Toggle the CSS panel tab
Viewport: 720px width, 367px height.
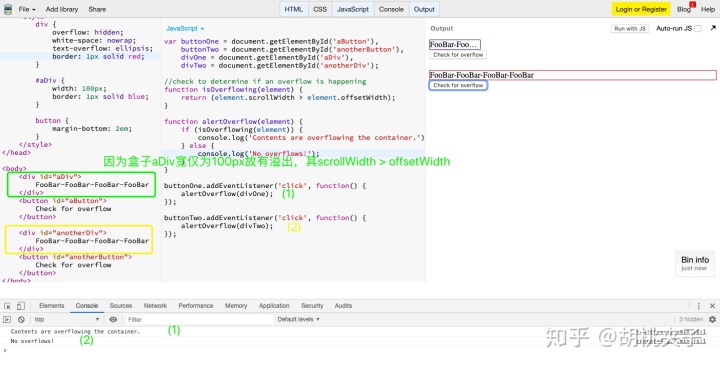click(x=320, y=9)
